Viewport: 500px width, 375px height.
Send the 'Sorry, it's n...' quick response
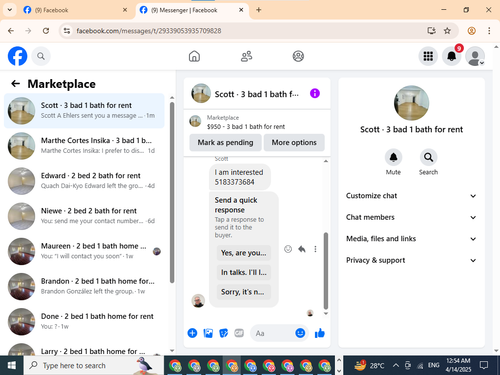244,292
